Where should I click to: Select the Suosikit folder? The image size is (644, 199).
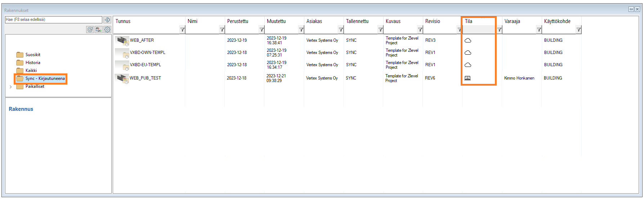(33, 55)
